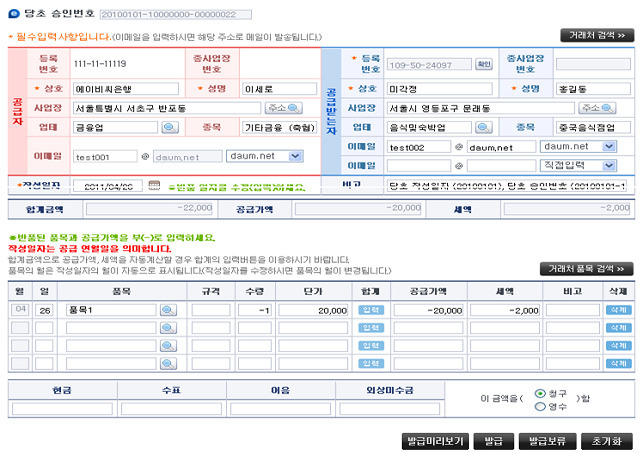Image resolution: width=640 pixels, height=453 pixels.
Task: Click supplier email id field test001
Action: pyautogui.click(x=105, y=156)
